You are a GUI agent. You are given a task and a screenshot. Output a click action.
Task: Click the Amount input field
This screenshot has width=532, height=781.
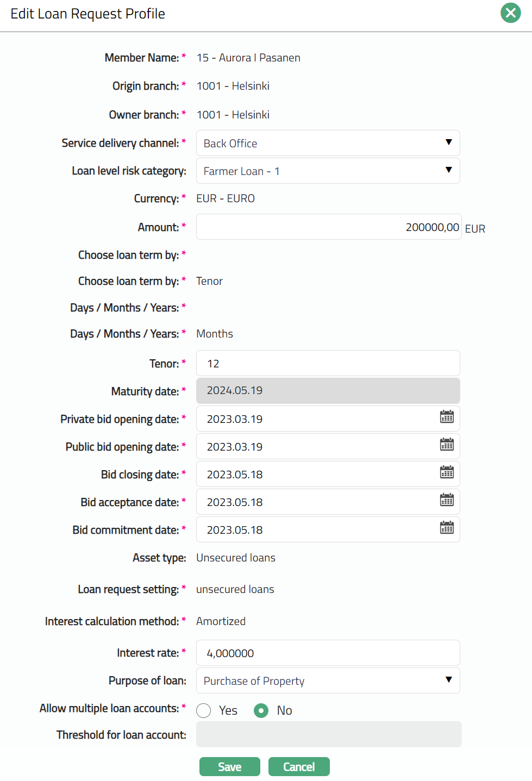[328, 227]
